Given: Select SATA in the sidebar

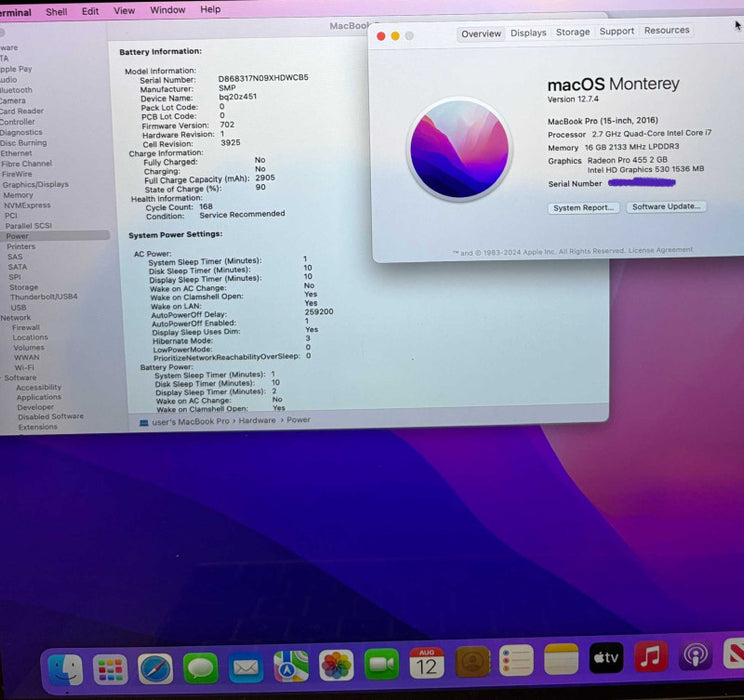Looking at the screenshot, I should tap(17, 267).
